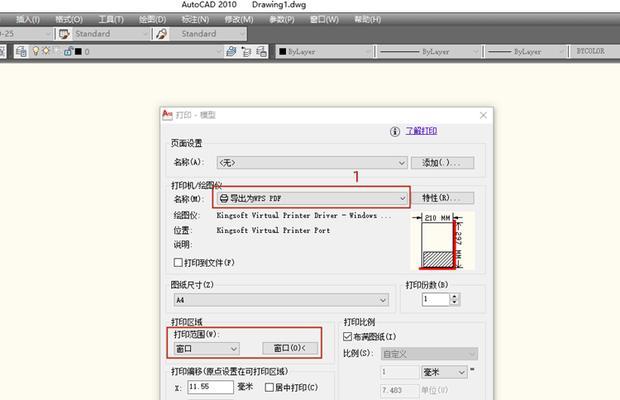620x400 pixels.
Task: Open the 比例(S) 自定义 dropdown
Action: tap(429, 354)
